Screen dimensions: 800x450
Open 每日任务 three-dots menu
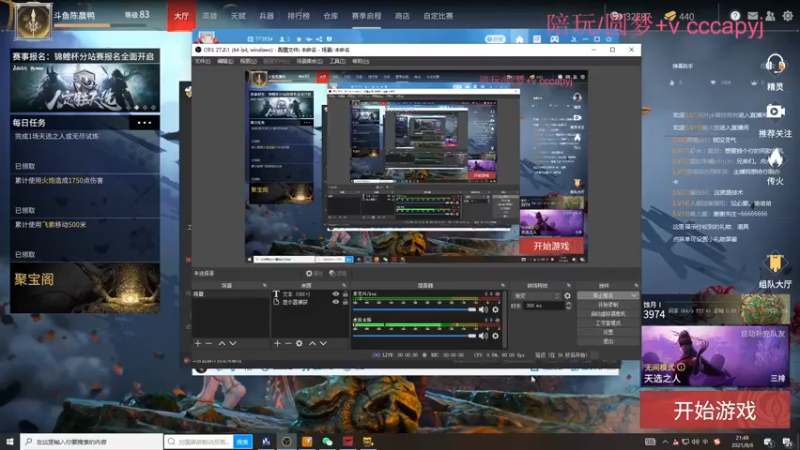point(144,122)
